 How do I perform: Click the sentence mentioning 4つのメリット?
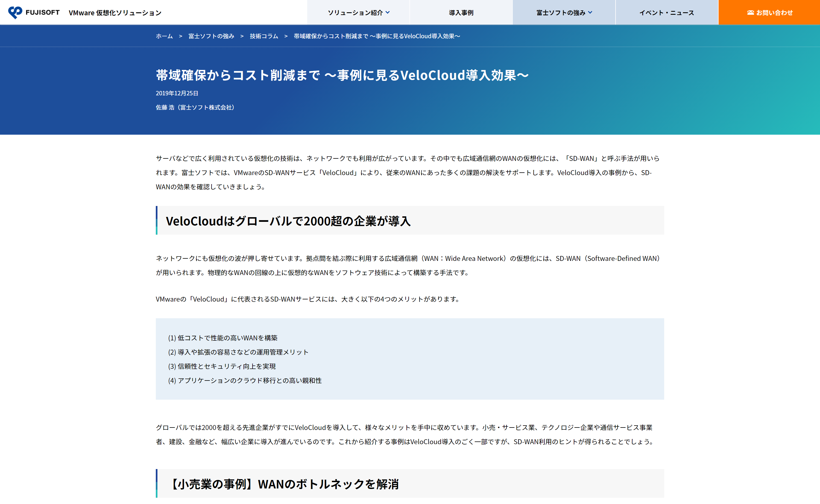309,299
